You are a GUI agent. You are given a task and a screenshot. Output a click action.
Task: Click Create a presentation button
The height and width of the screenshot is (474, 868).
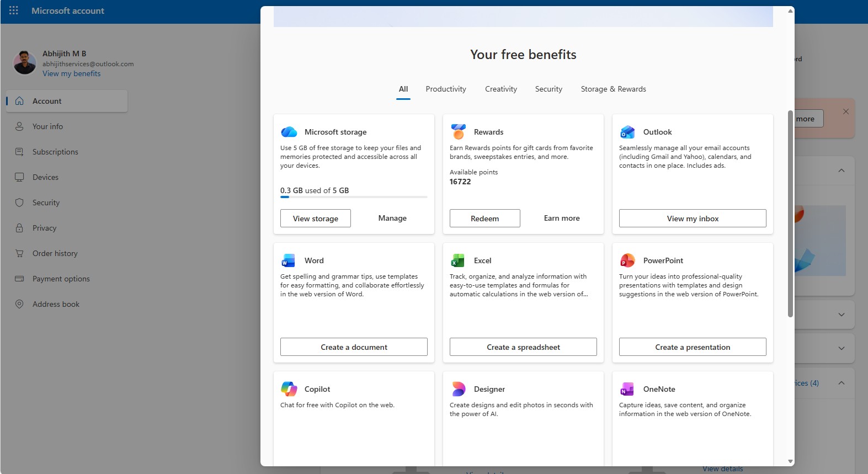point(693,347)
